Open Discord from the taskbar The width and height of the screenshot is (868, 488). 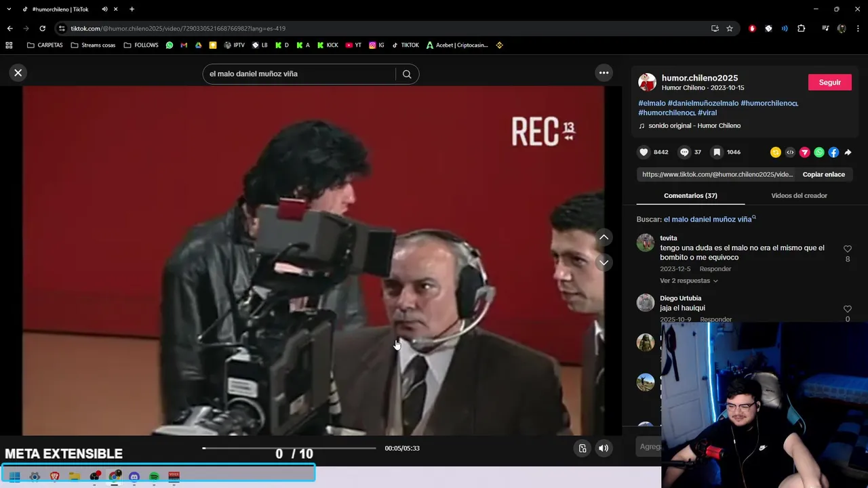coord(134,476)
